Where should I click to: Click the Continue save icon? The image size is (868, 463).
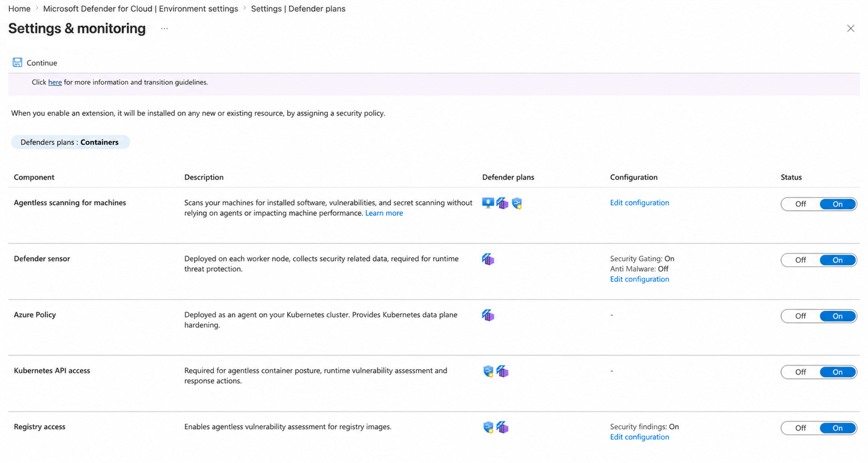pyautogui.click(x=18, y=62)
